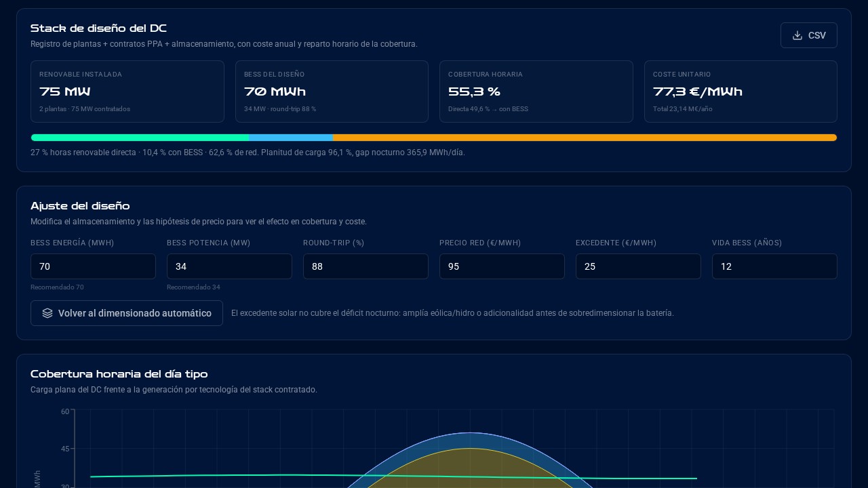Image resolution: width=868 pixels, height=488 pixels.
Task: Click the '34 MW · round-trip 88 %' text
Action: [x=280, y=109]
